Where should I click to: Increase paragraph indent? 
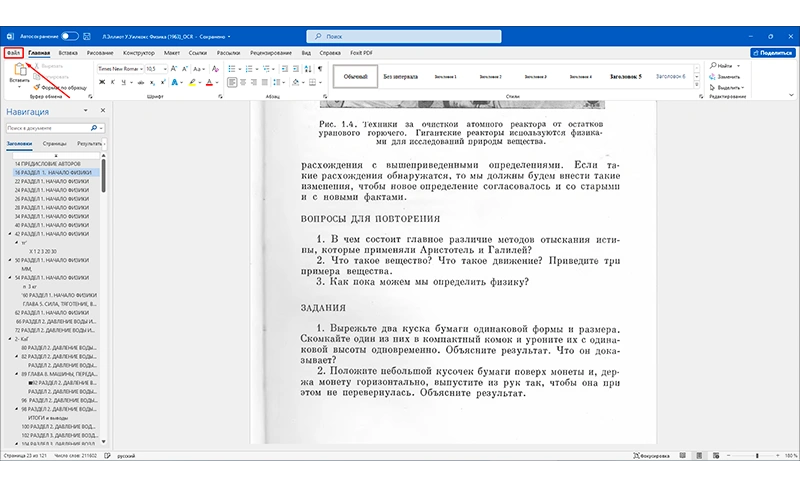pyautogui.click(x=296, y=68)
